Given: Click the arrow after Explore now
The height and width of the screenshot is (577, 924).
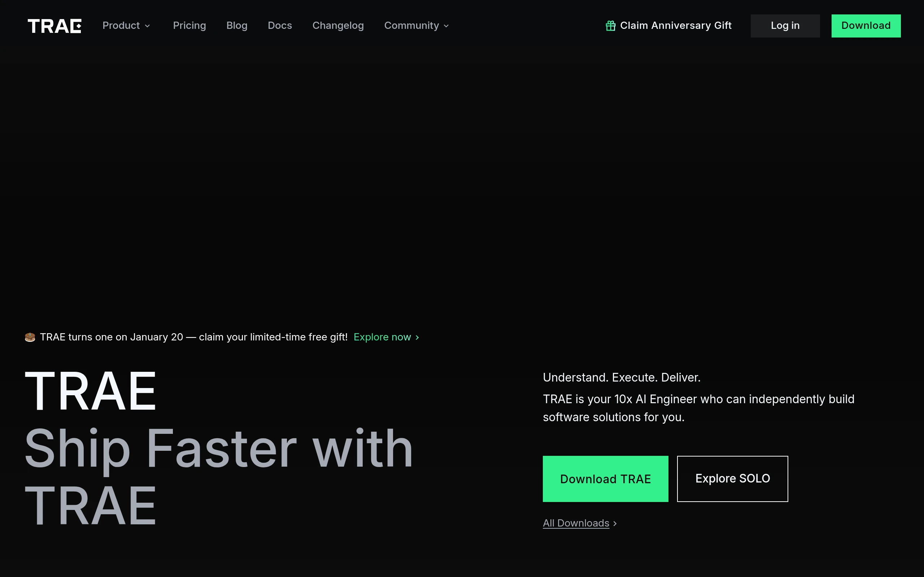Looking at the screenshot, I should point(417,337).
